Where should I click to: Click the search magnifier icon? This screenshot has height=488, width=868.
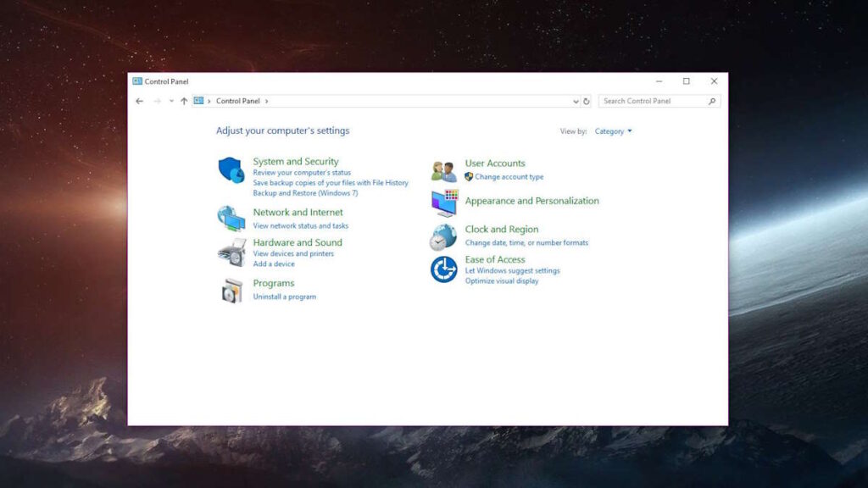point(712,102)
